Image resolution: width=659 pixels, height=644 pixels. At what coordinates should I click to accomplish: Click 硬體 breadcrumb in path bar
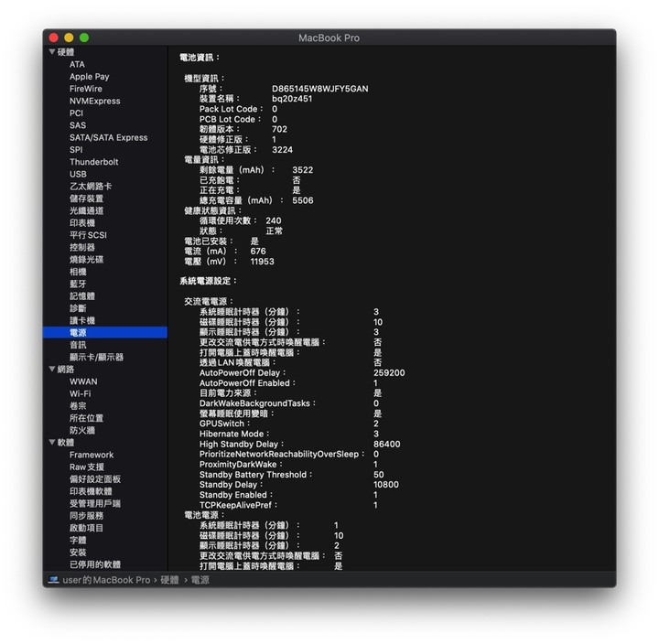click(x=170, y=580)
